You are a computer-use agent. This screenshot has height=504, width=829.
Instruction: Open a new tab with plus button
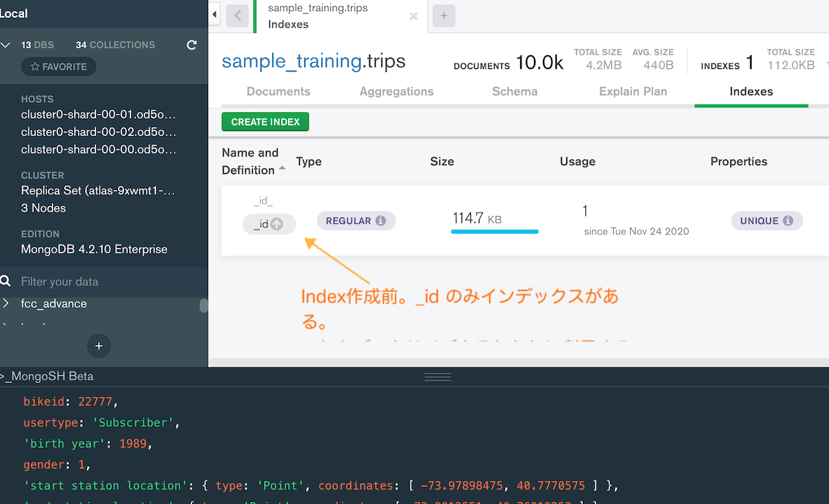(x=444, y=15)
